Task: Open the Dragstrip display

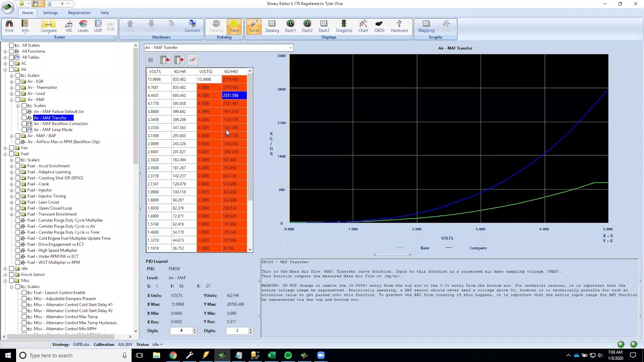Action: [344, 26]
